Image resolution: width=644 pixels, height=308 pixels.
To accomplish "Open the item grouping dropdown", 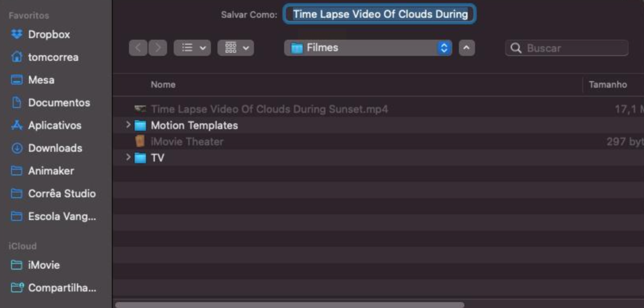I will coord(236,48).
